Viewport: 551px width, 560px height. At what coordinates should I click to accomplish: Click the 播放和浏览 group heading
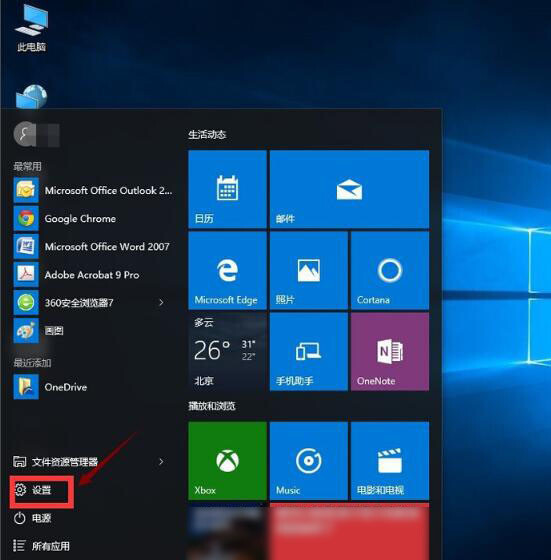click(x=212, y=406)
